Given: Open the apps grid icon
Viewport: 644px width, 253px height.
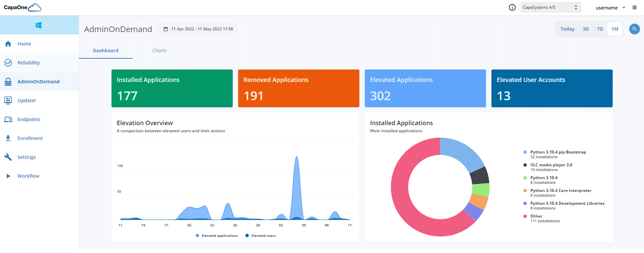Looking at the screenshot, I should click(x=635, y=7).
